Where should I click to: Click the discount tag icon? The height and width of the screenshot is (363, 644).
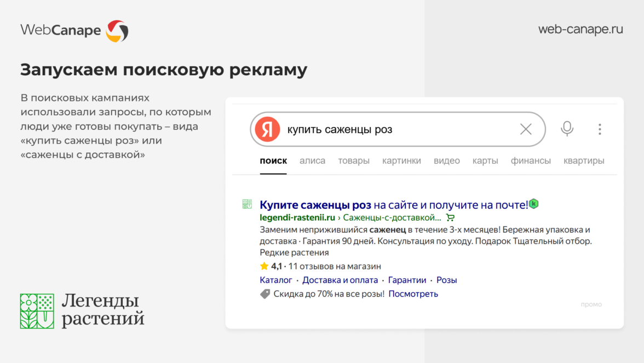[265, 294]
